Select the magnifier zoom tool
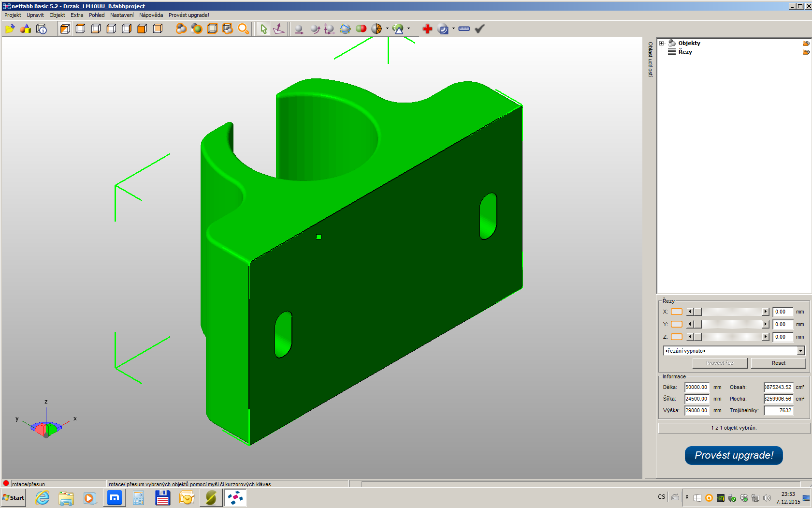Image resolution: width=812 pixels, height=508 pixels. coord(243,29)
